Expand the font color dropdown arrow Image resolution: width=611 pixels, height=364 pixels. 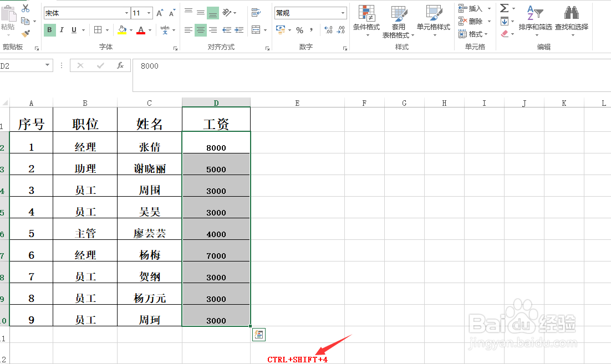[150, 30]
